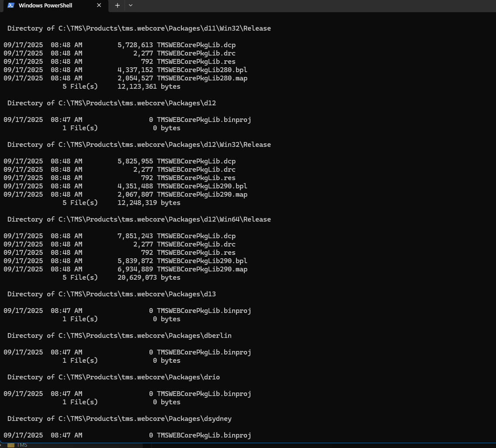The width and height of the screenshot is (496, 448).
Task: Click the 12,248,319 bytes total line
Action: pos(149,203)
